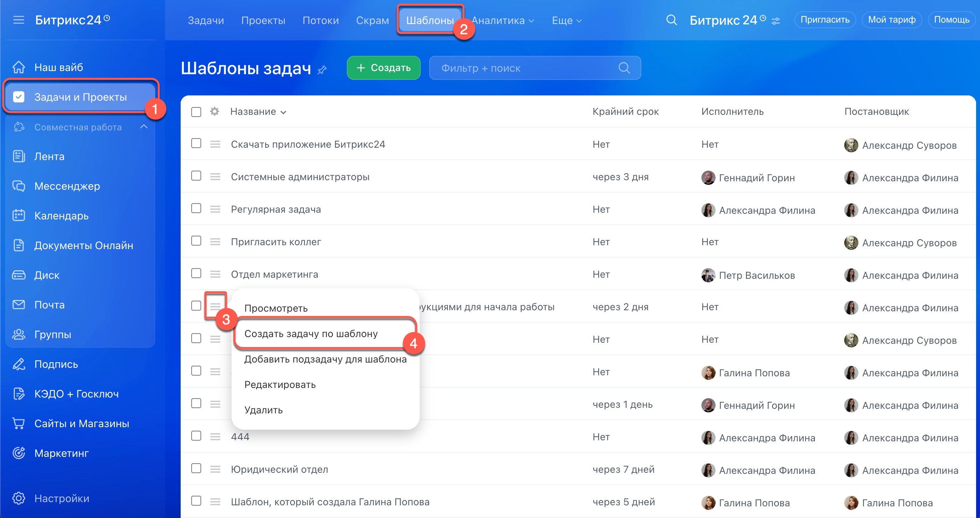Click the search magnifier icon in header

tap(671, 20)
